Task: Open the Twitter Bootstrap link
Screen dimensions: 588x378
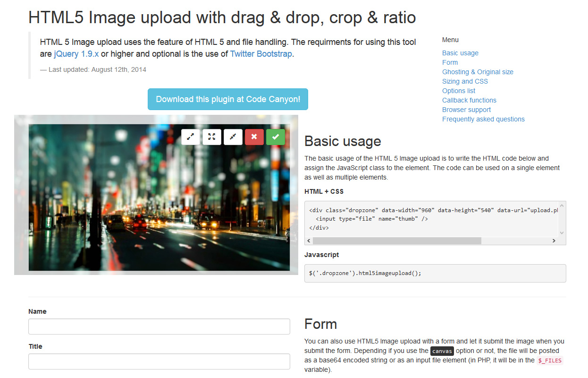Action: point(261,54)
